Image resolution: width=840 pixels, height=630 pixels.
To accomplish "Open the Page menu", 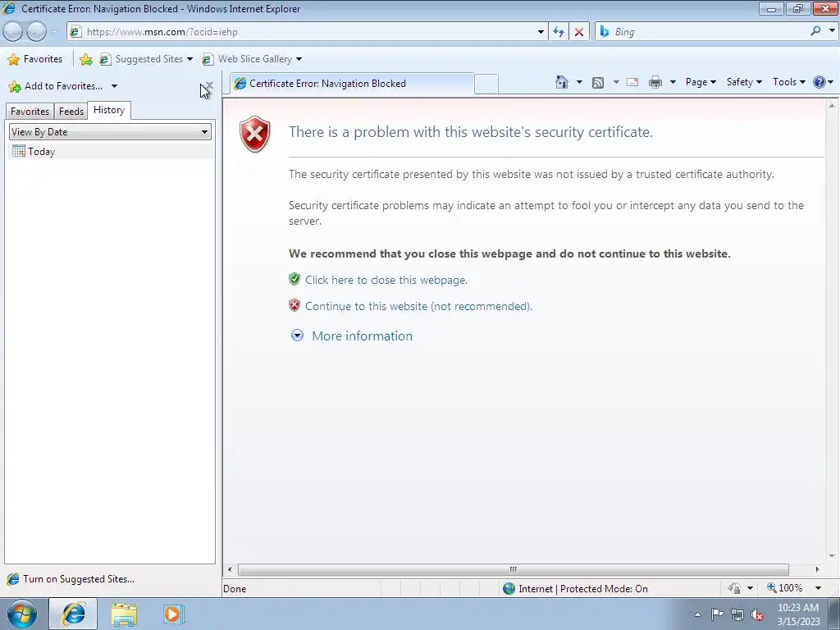I will tap(701, 82).
